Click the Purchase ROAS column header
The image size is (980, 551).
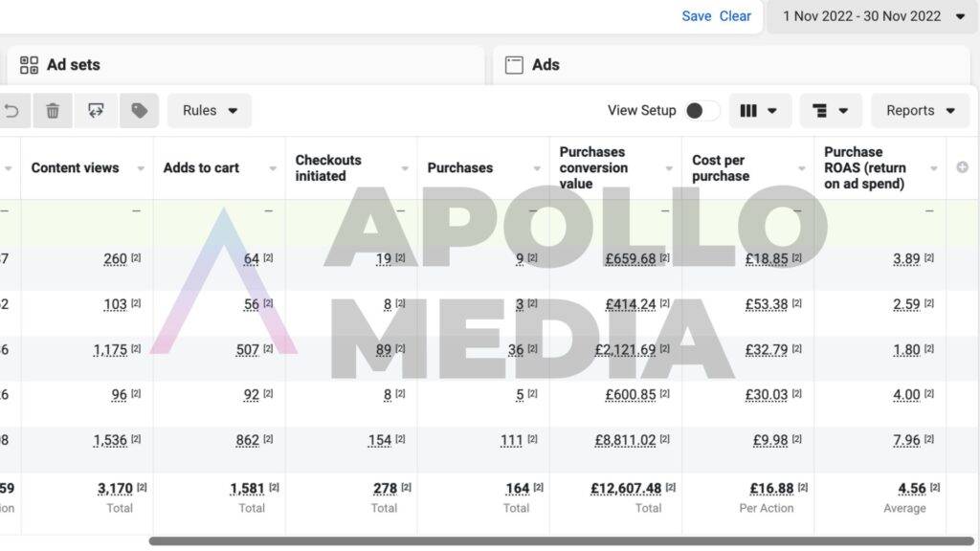(x=865, y=168)
